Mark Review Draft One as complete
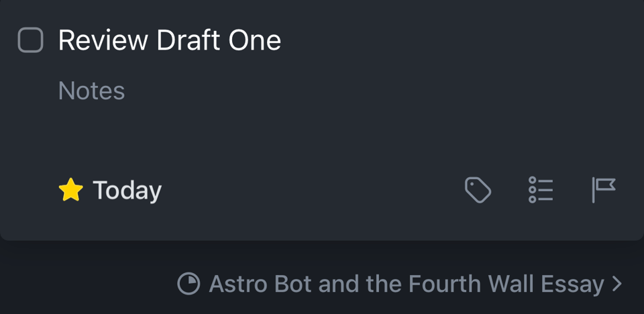 [30, 40]
